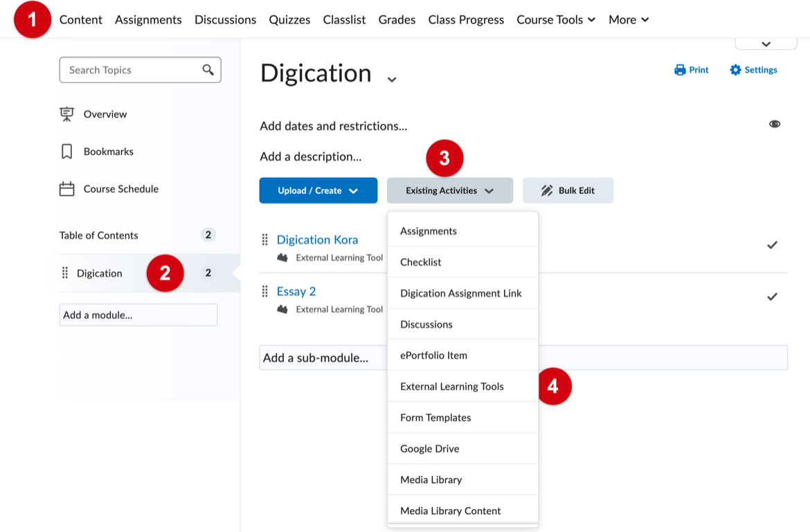This screenshot has height=532, width=810.
Task: Open the Discussions navigation tab
Action: [x=225, y=19]
